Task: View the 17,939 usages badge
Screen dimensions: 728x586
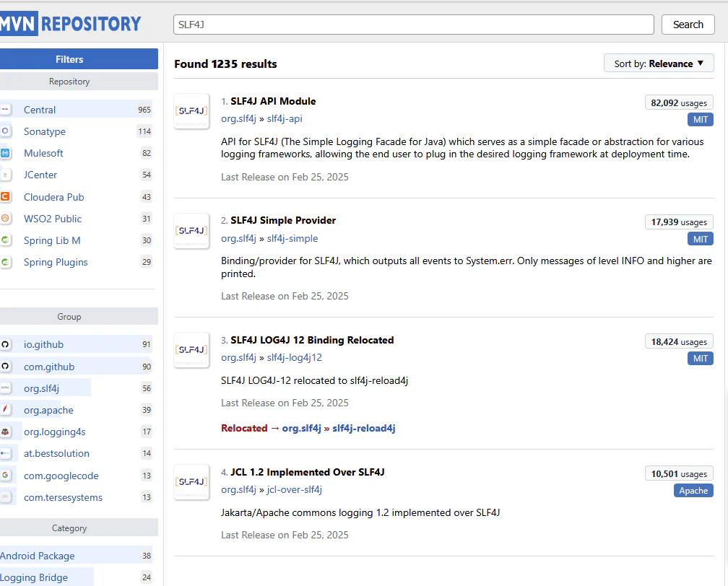Action: pyautogui.click(x=679, y=222)
